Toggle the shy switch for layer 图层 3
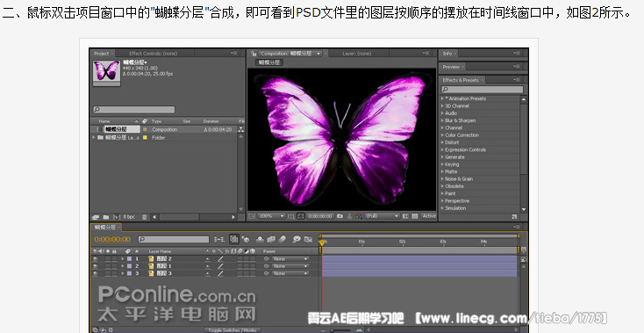 click(x=208, y=273)
